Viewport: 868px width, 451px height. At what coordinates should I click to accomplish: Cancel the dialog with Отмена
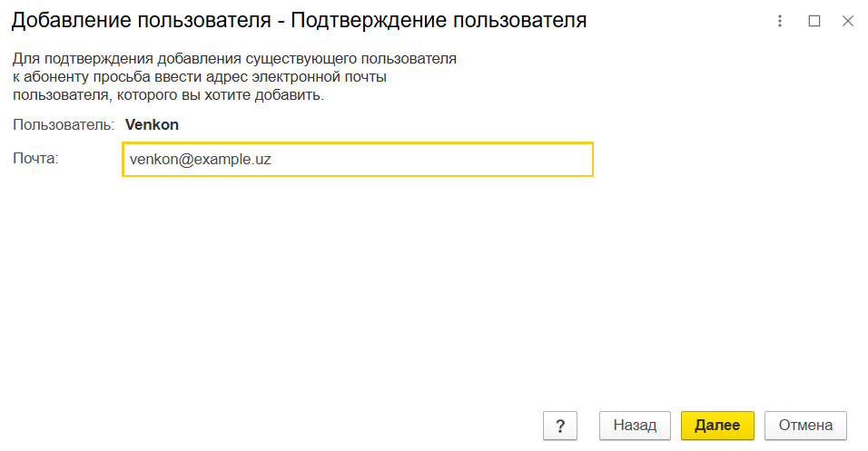click(805, 425)
